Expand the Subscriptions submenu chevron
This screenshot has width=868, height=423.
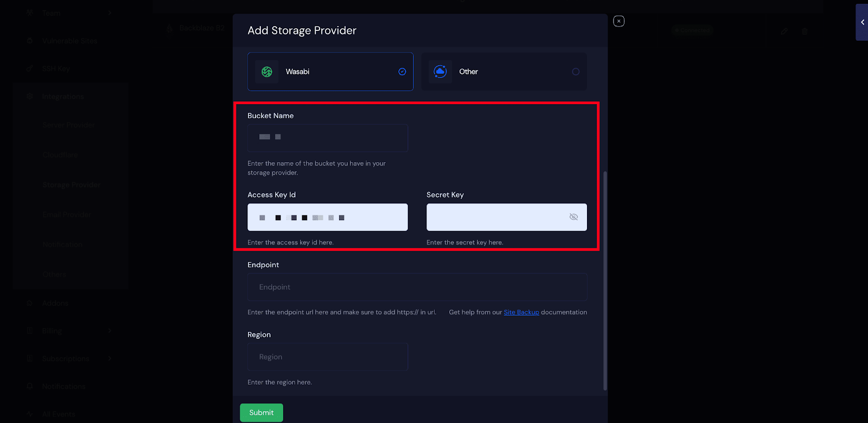(110, 358)
